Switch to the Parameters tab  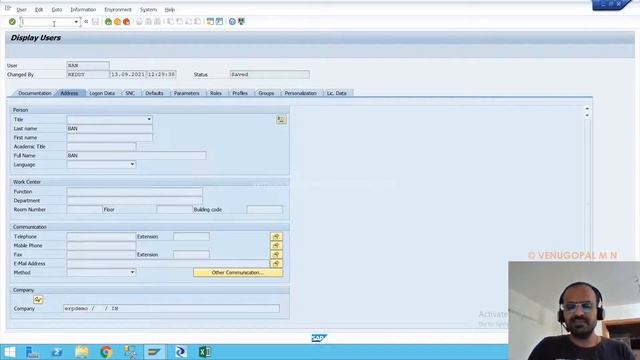pos(187,93)
